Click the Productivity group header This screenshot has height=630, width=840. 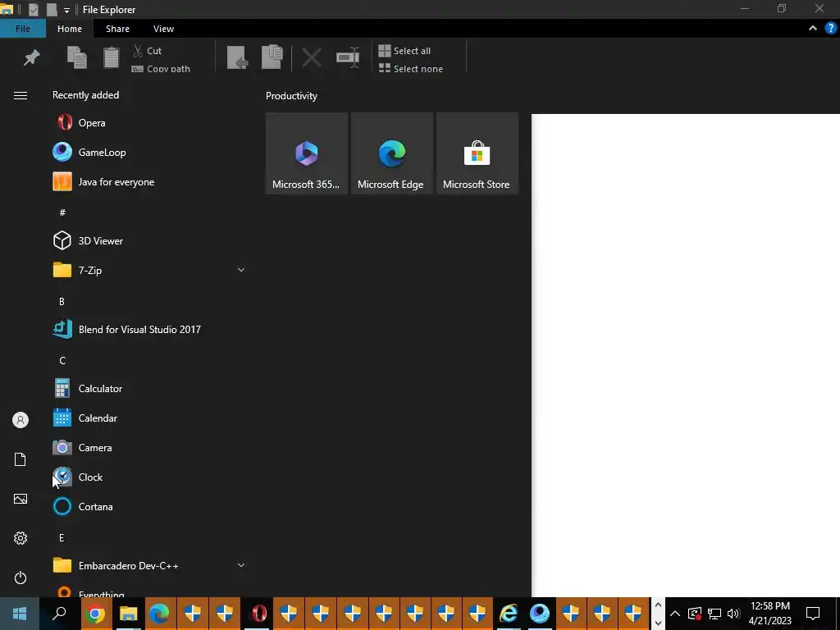tap(291, 96)
